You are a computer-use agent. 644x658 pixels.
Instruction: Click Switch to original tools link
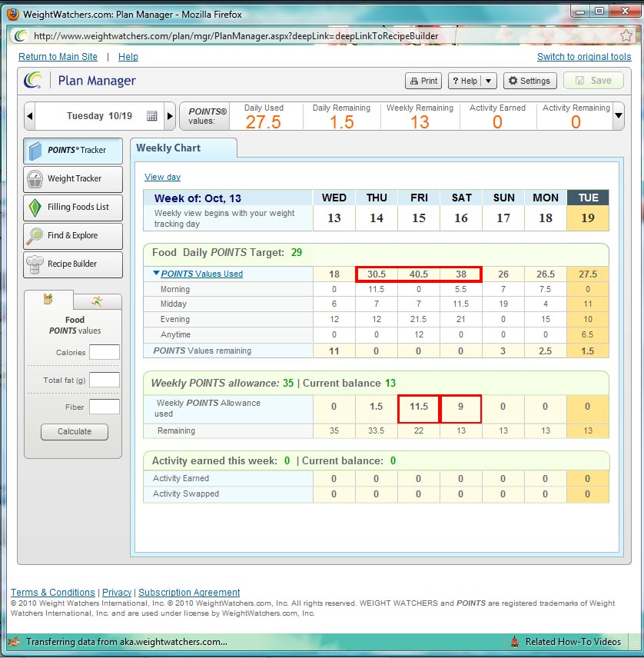(584, 57)
